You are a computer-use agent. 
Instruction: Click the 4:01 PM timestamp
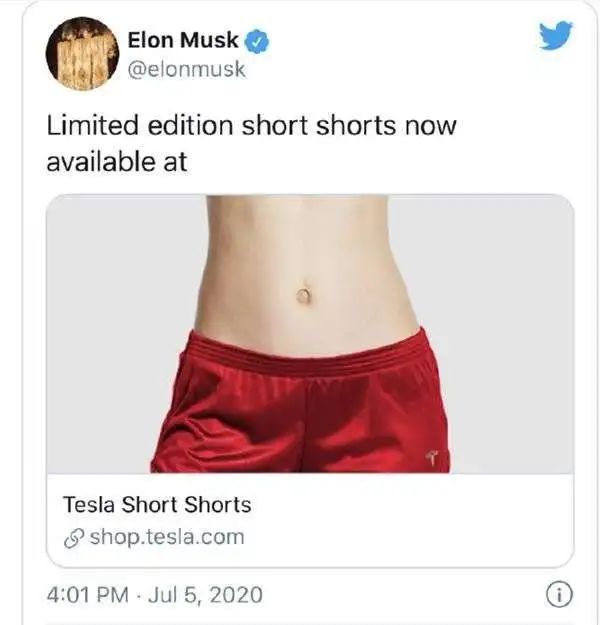pyautogui.click(x=89, y=595)
